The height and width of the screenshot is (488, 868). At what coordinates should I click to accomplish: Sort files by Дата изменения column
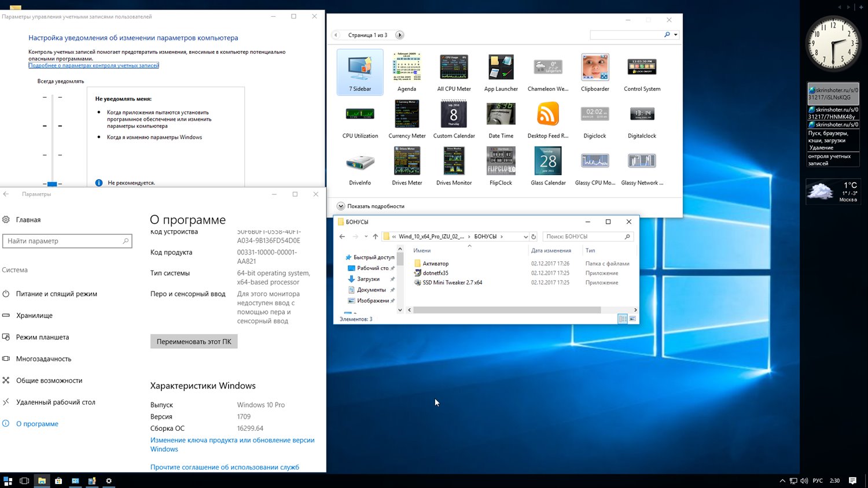(551, 250)
